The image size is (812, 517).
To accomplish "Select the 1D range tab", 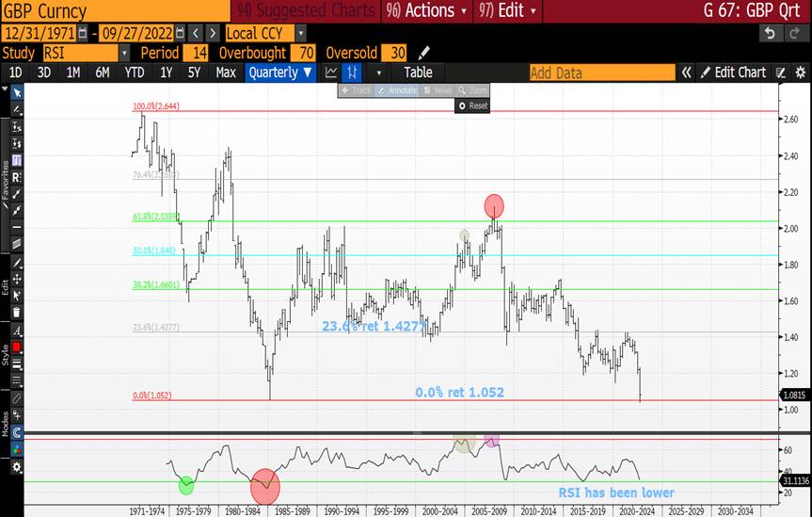I will click(x=16, y=73).
